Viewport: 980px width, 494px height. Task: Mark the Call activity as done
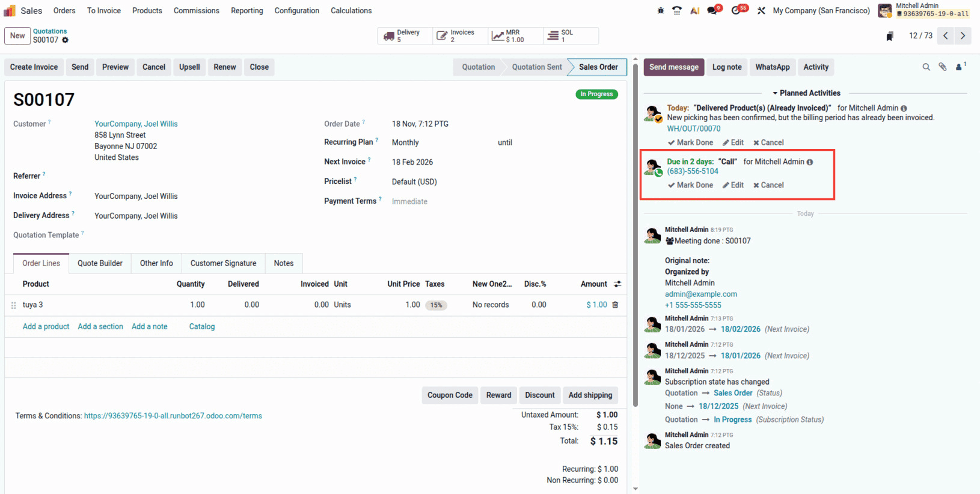point(690,185)
